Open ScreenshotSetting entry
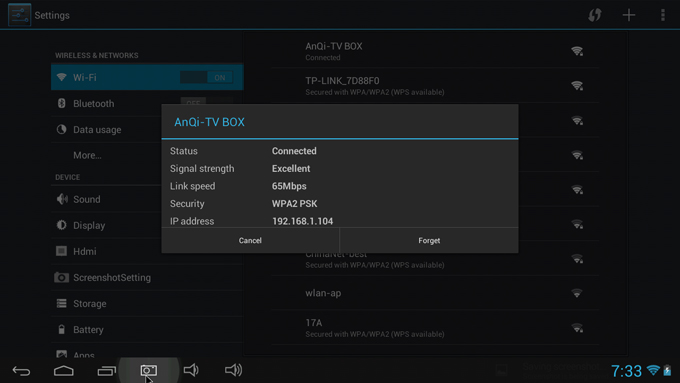The height and width of the screenshot is (383, 680). 147,277
